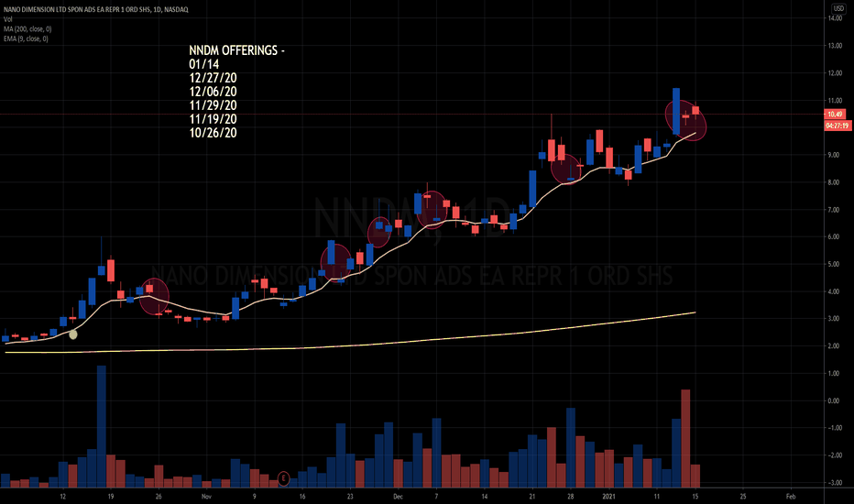Viewport: 854px width, 504px height.
Task: Select the EMA (9, close, 0) indicator label
Action: click(26, 38)
